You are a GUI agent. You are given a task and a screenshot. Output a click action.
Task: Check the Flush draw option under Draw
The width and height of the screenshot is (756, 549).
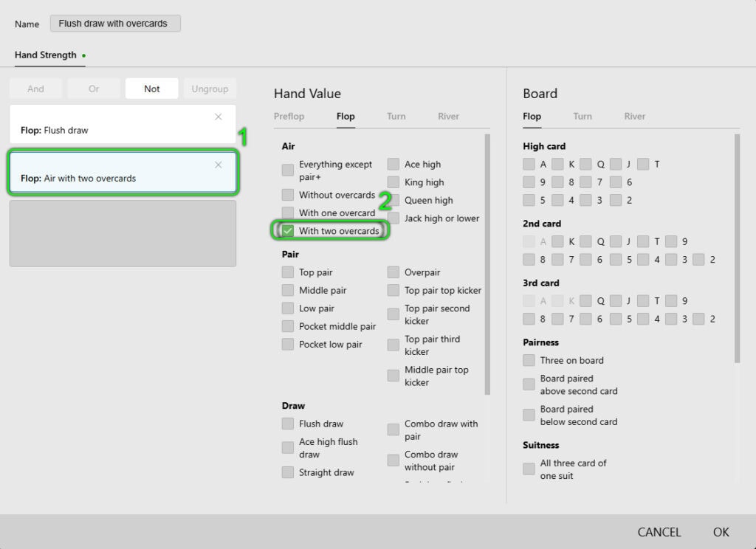point(288,424)
